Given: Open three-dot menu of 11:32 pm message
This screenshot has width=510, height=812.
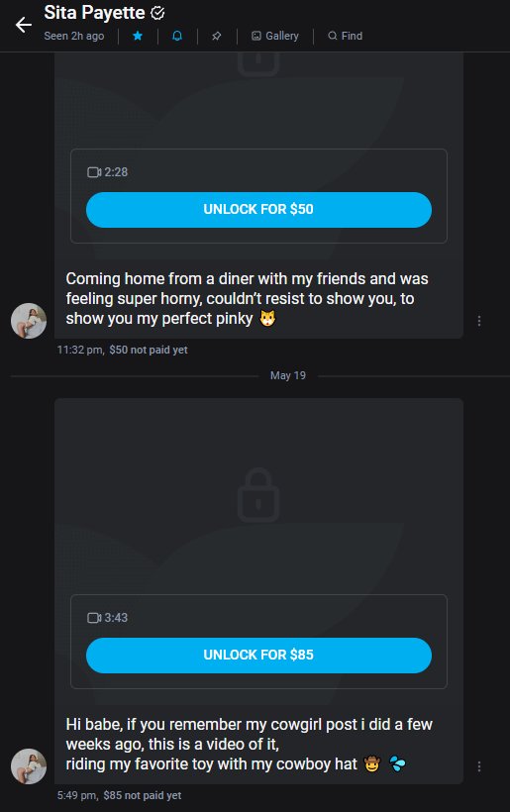Looking at the screenshot, I should [x=479, y=321].
